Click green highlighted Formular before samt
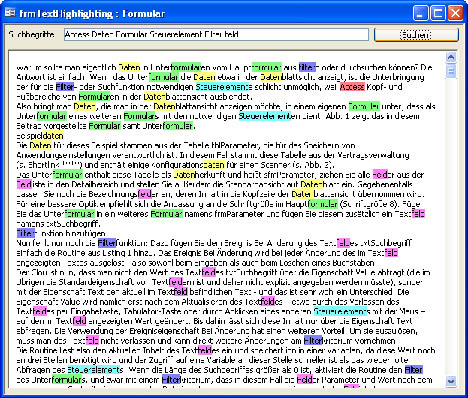468x398 pixels. pyautogui.click(x=104, y=126)
